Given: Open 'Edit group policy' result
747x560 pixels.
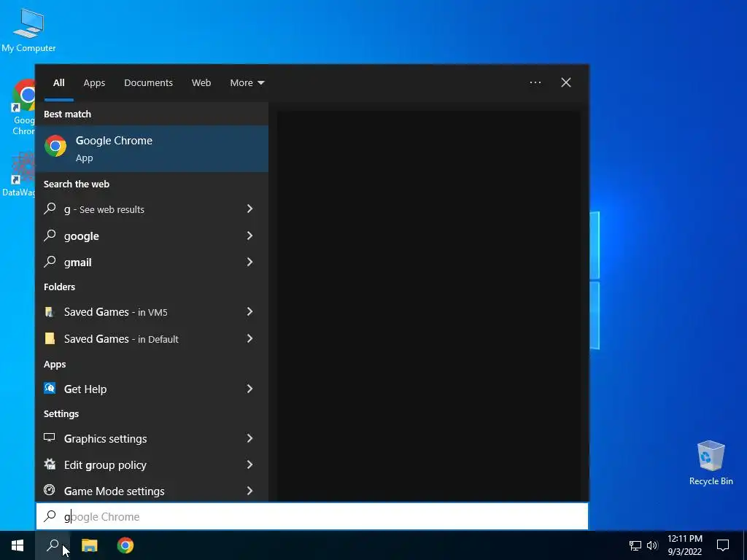Looking at the screenshot, I should [x=152, y=464].
